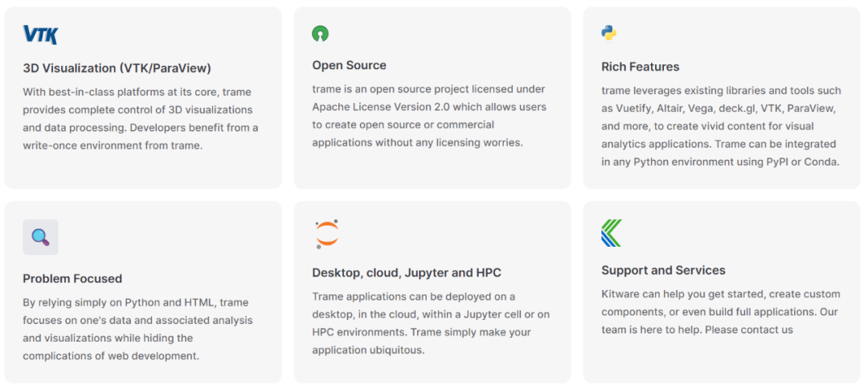Screen dimensions: 868x385
Task: Click the magnifying glass icon
Action: [x=40, y=237]
